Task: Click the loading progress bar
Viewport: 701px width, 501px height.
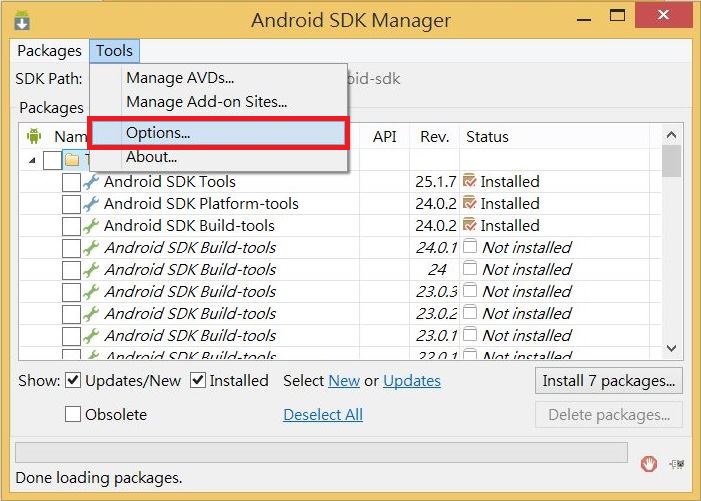Action: pos(321,452)
